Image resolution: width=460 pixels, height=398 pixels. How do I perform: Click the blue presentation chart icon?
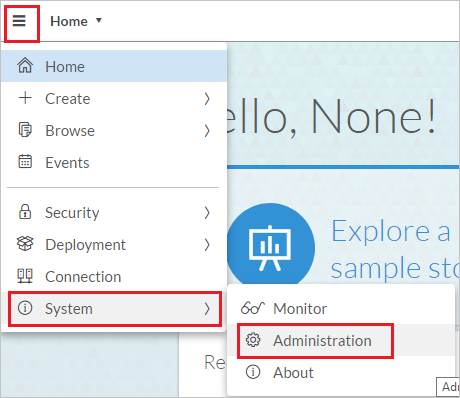tap(271, 244)
